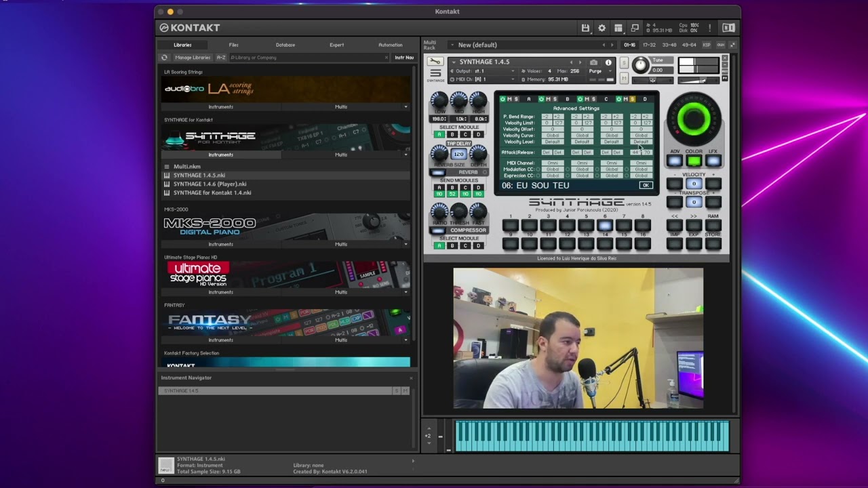Click the TAP DELAY button

[458, 144]
